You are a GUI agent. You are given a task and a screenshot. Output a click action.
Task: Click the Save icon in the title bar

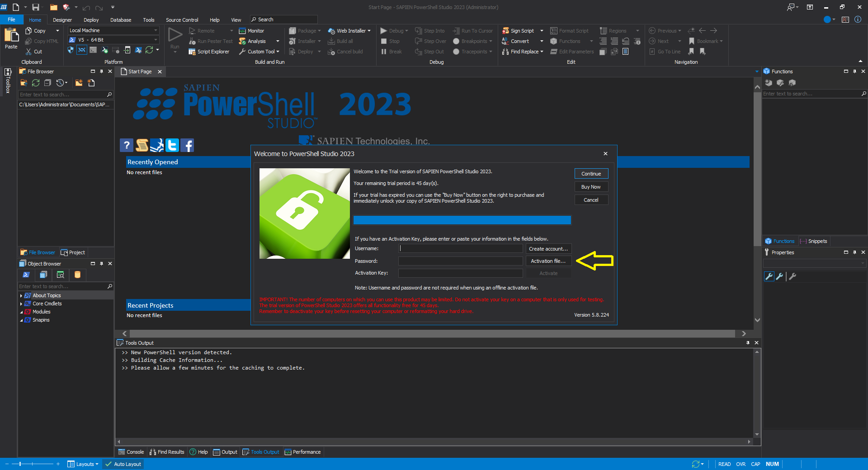pos(36,7)
